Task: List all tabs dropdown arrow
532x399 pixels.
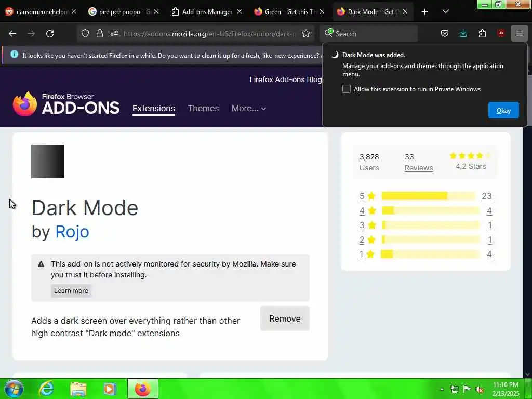Action: [446, 11]
